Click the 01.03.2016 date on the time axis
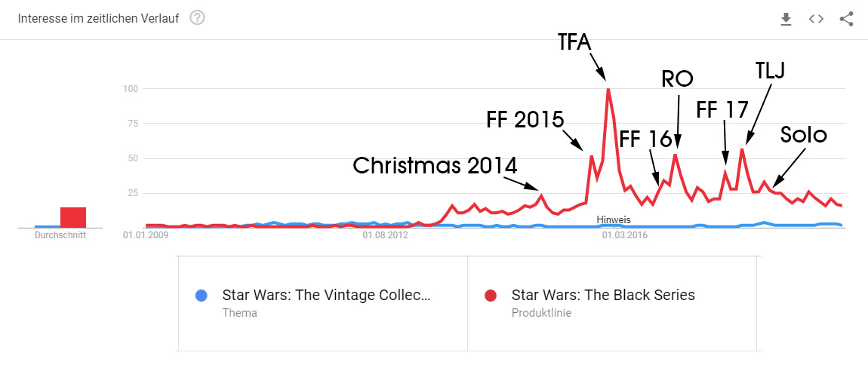The height and width of the screenshot is (377, 868). pos(624,235)
